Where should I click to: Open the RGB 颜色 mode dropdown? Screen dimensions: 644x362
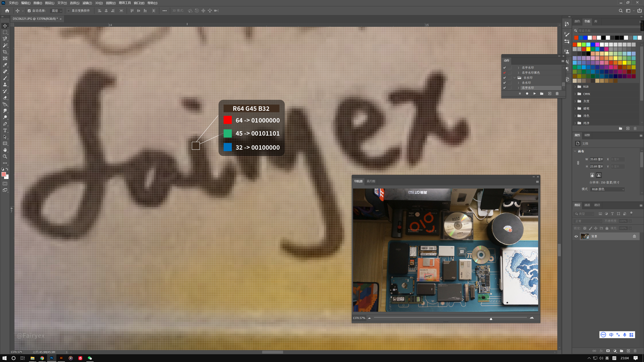click(x=608, y=189)
